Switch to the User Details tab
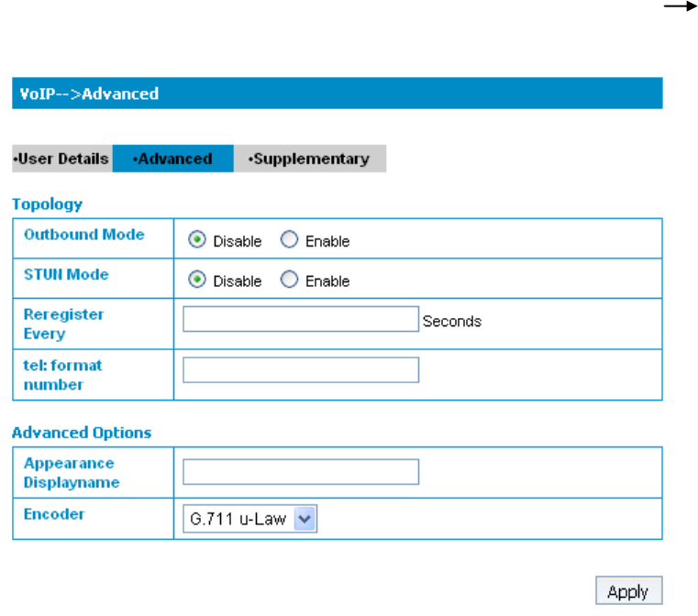The image size is (698, 616). click(62, 159)
